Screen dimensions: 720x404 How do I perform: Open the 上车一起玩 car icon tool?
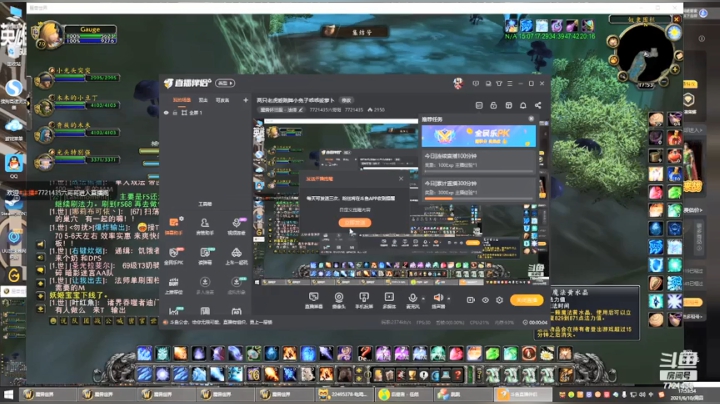pyautogui.click(x=236, y=256)
